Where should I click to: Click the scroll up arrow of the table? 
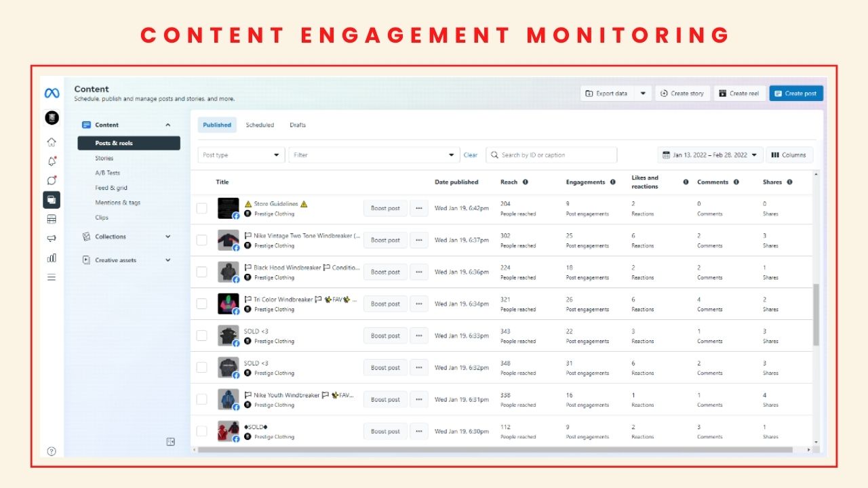[816, 175]
